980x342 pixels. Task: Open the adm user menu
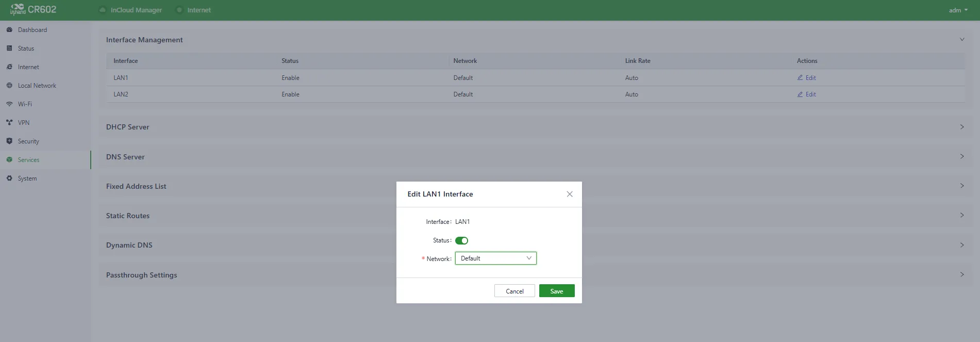point(958,10)
